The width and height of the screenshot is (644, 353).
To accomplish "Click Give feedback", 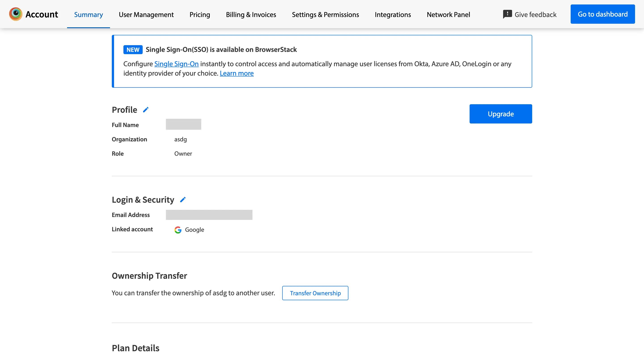I will pos(535,14).
